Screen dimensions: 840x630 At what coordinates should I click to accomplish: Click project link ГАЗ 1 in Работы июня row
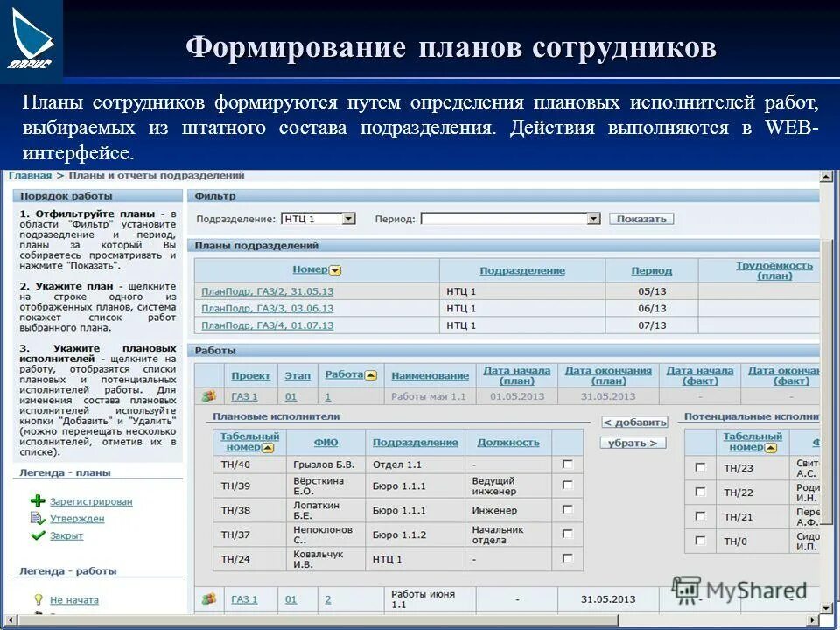tap(244, 598)
